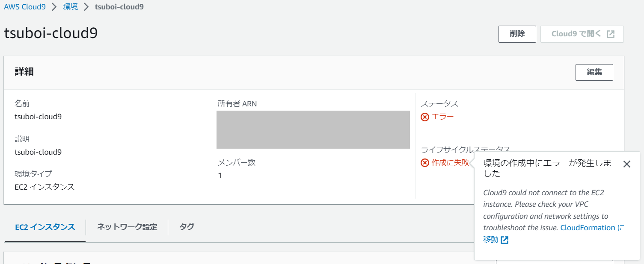Click the 詳細 panel header
This screenshot has height=264, width=644.
tap(24, 72)
